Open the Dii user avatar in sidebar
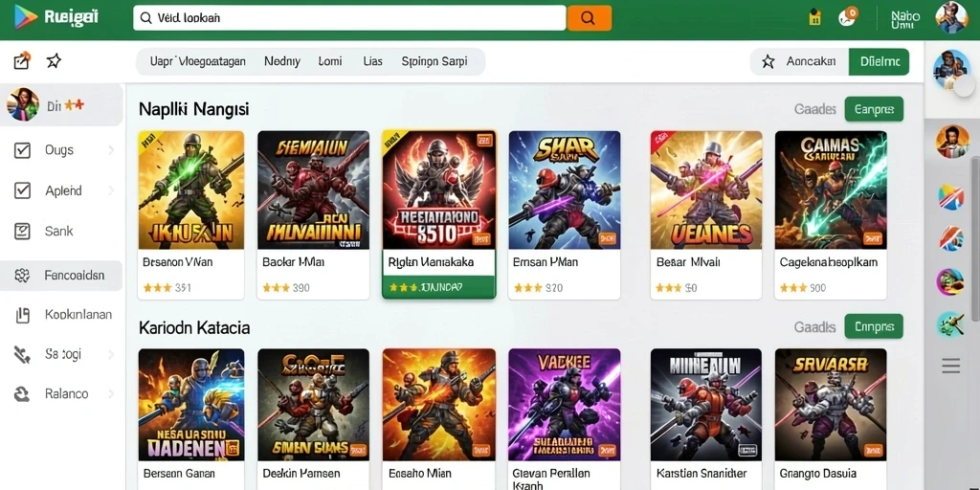 [x=23, y=104]
